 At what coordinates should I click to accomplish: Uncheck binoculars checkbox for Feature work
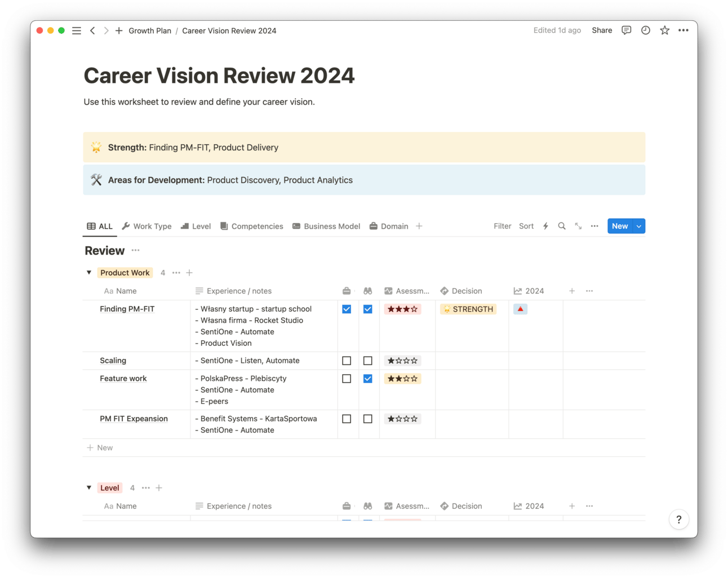click(x=368, y=379)
